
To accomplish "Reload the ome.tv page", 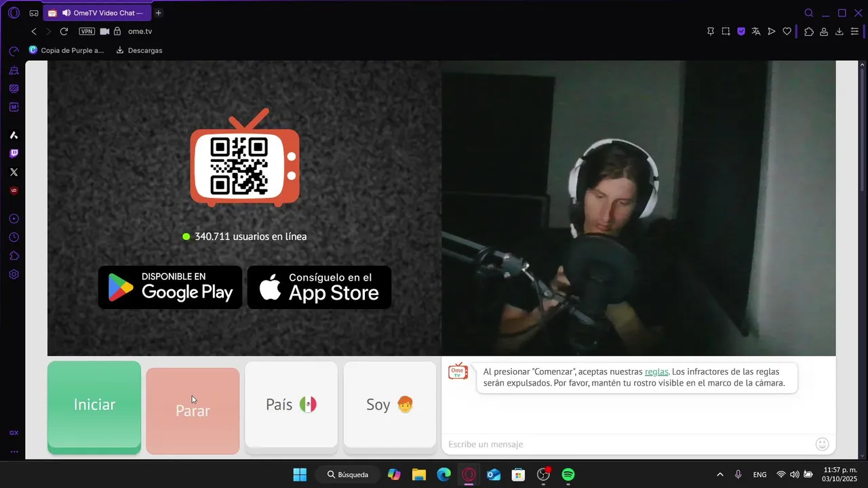I will 64,31.
